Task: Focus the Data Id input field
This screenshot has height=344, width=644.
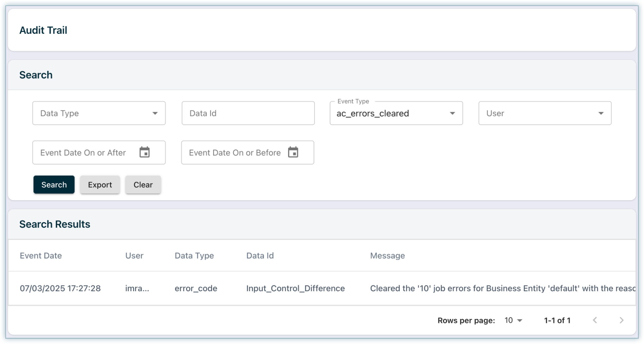Action: (x=248, y=113)
